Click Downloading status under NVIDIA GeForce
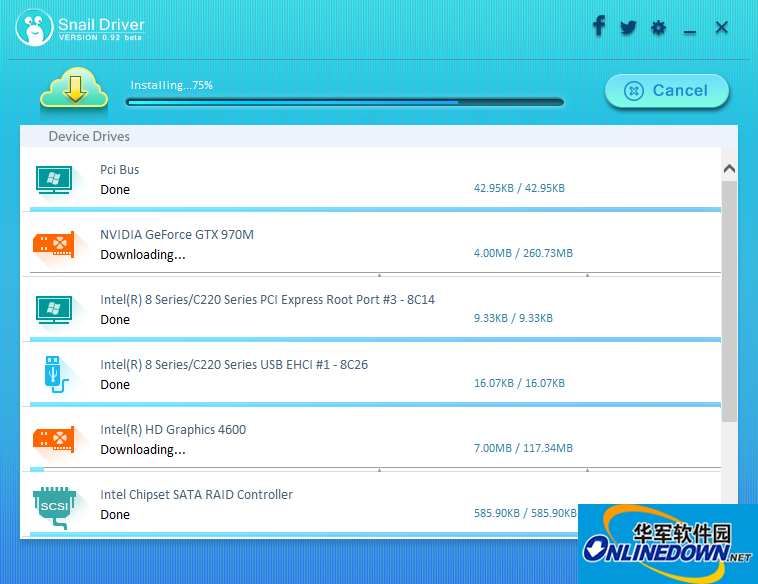Screen dimensions: 758x584 (x=143, y=255)
